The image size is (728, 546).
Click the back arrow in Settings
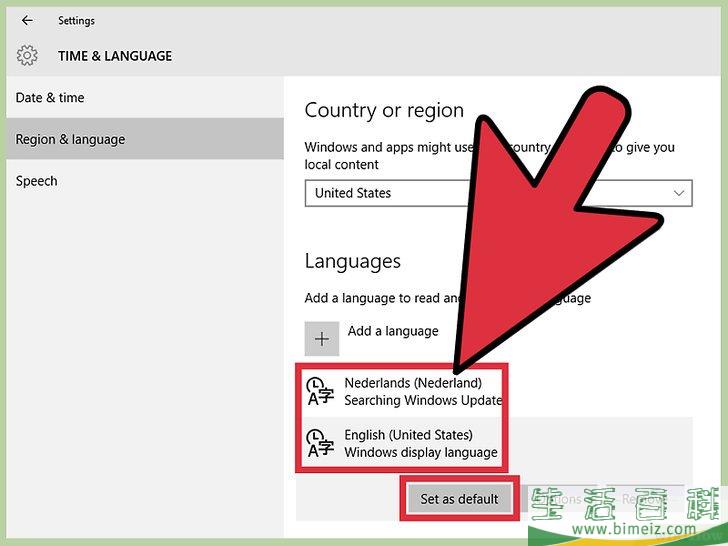[x=27, y=20]
